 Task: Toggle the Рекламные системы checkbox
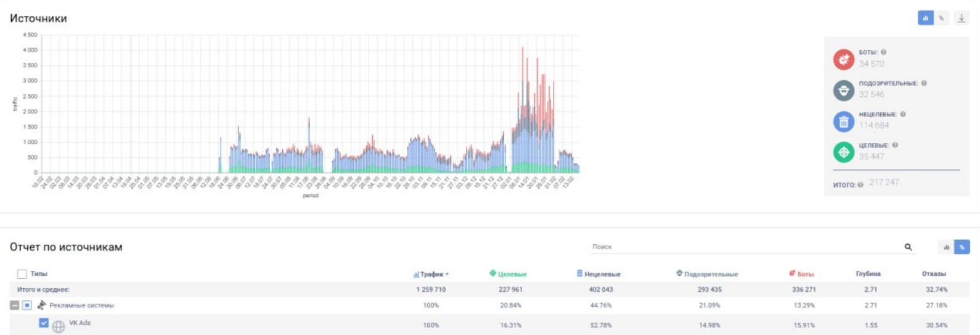27,305
